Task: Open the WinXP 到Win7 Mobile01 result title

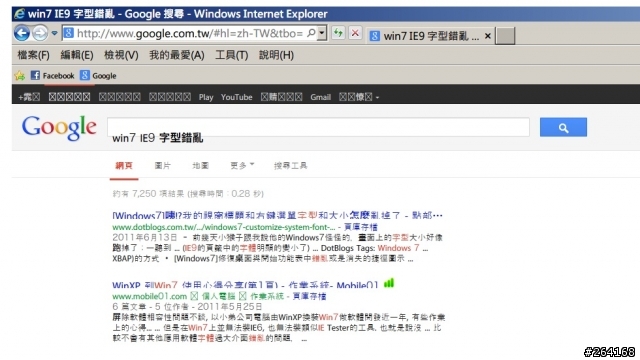Action: click(245, 284)
